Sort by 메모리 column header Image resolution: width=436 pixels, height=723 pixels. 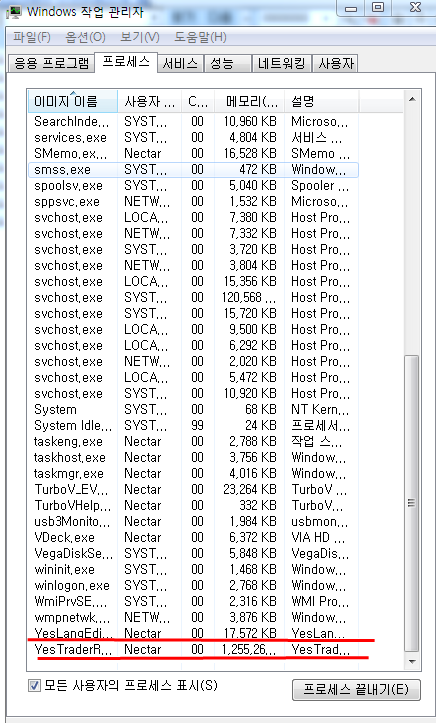(x=249, y=101)
